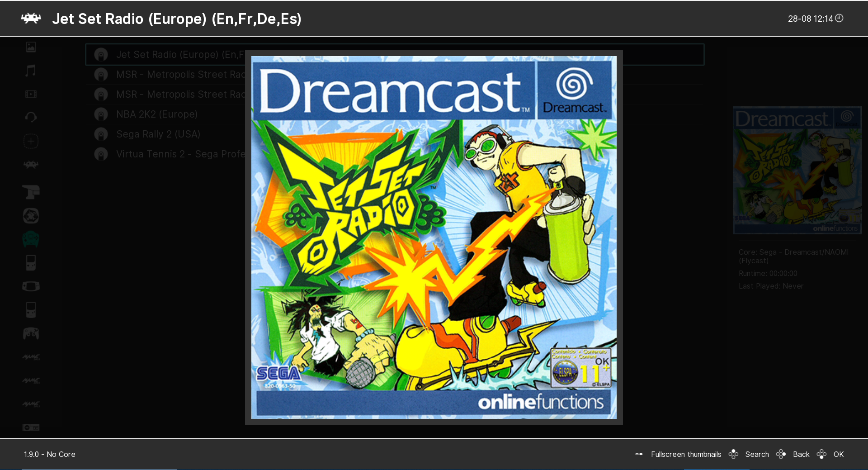The width and height of the screenshot is (868, 470).
Task: Click the disc icon of second MSR entry
Action: 101,95
